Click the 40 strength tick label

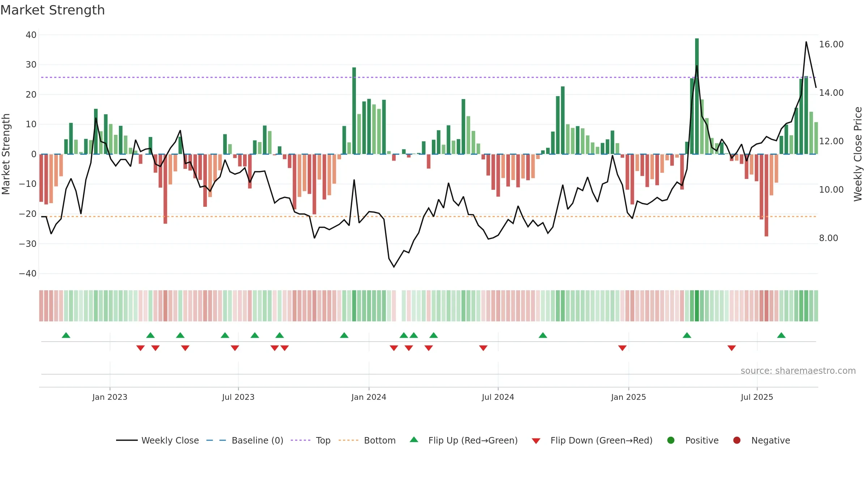pyautogui.click(x=31, y=35)
